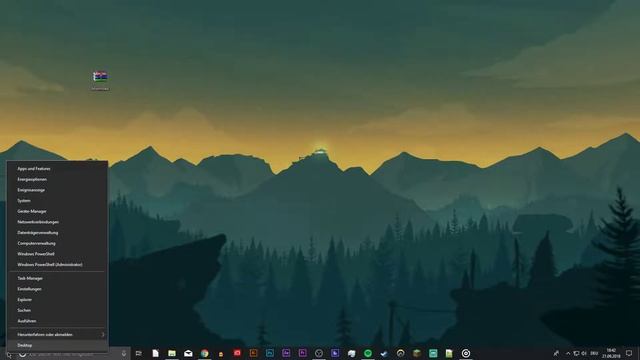Click the microphone icon in search box

coord(124,353)
